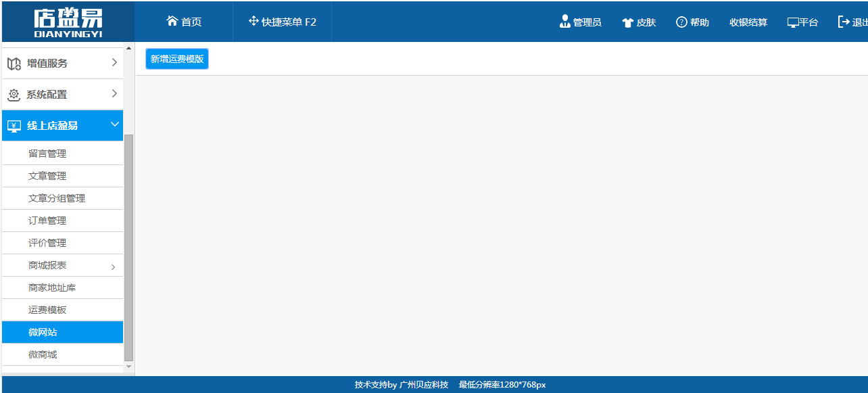
Task: Click the sidebar scrollbar up arrow
Action: 129,47
